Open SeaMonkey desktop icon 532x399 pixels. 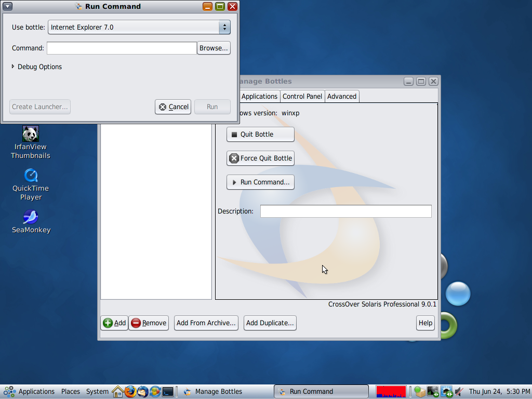coord(31,222)
